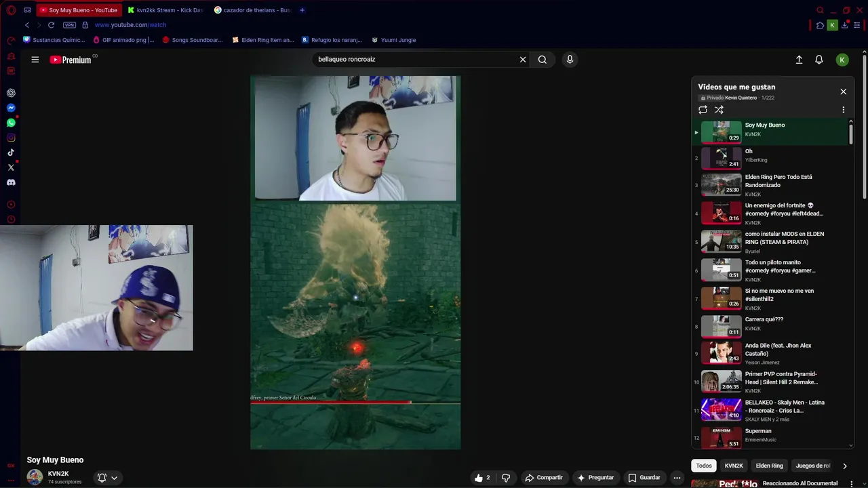Open Instagram in the browser sidebar
The image size is (868, 488).
11,138
